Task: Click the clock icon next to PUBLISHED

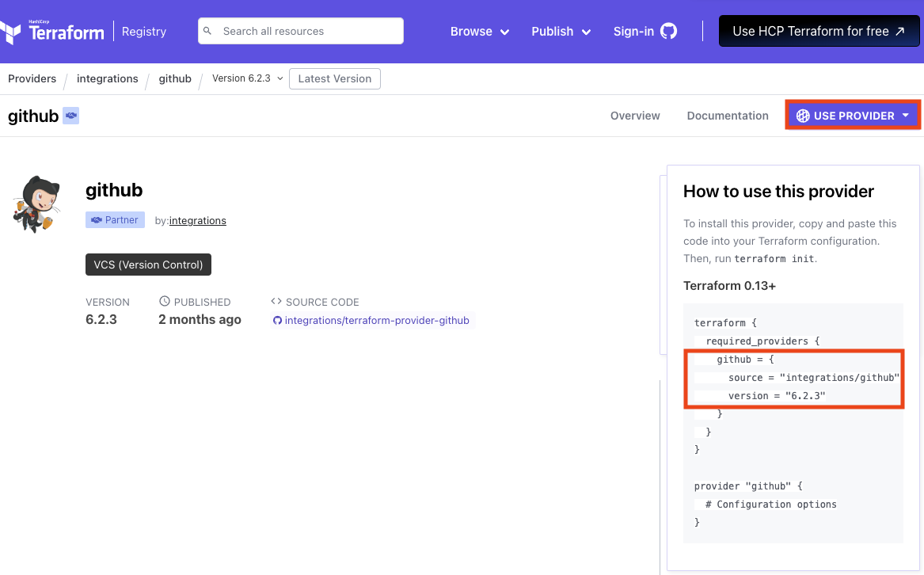Action: click(165, 301)
